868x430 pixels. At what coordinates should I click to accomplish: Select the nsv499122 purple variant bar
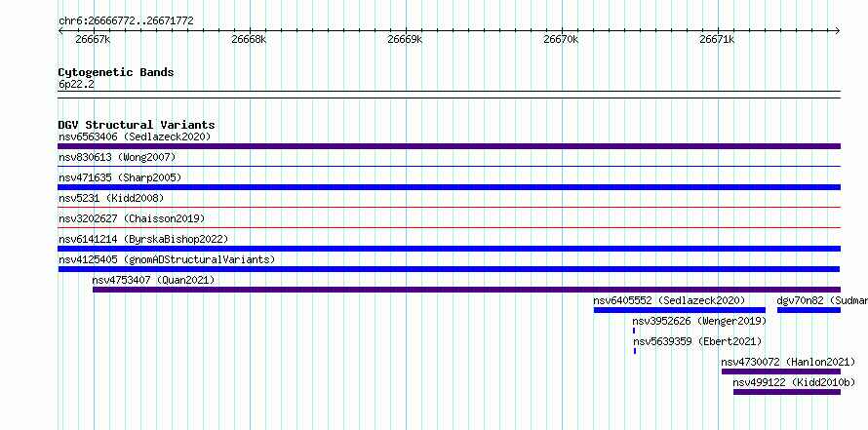(x=787, y=392)
